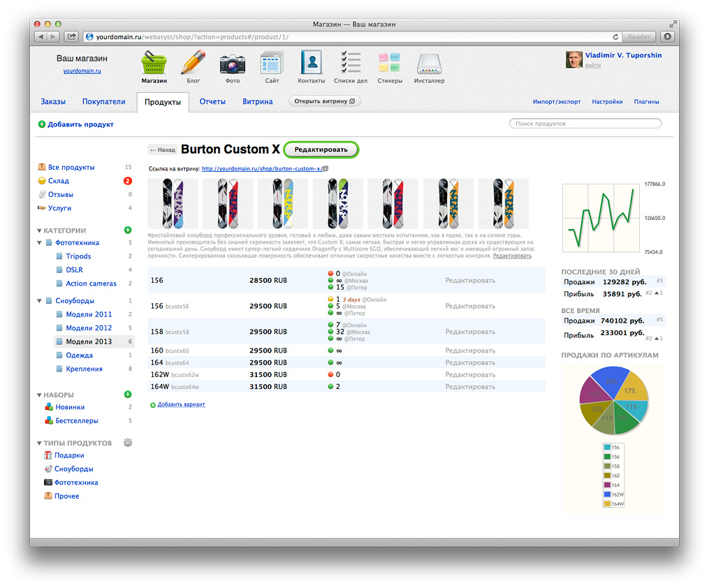
Task: Open Плагины in the top right
Action: pos(646,102)
